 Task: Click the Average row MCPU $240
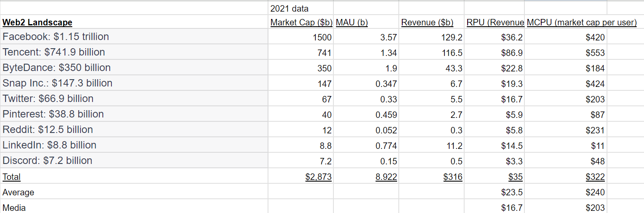pos(595,192)
